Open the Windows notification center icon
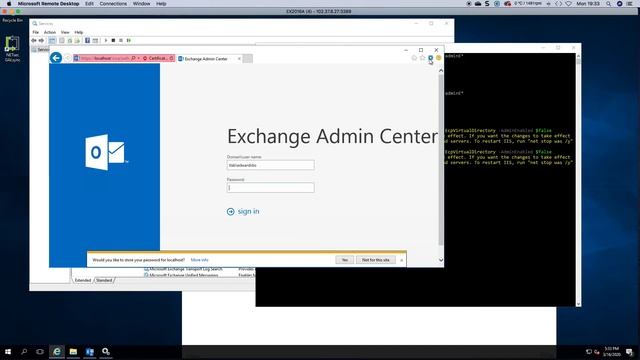Image resolution: width=640 pixels, height=360 pixels. tap(629, 351)
